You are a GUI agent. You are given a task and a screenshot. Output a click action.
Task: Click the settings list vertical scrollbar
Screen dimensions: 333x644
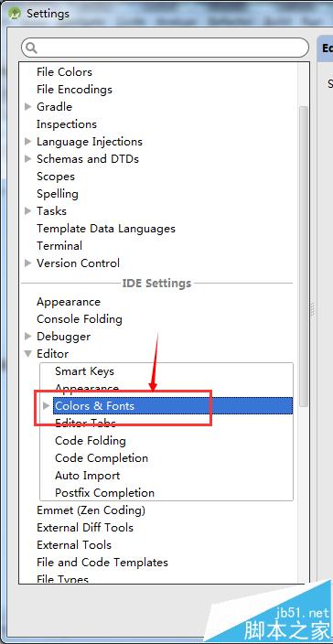304,257
